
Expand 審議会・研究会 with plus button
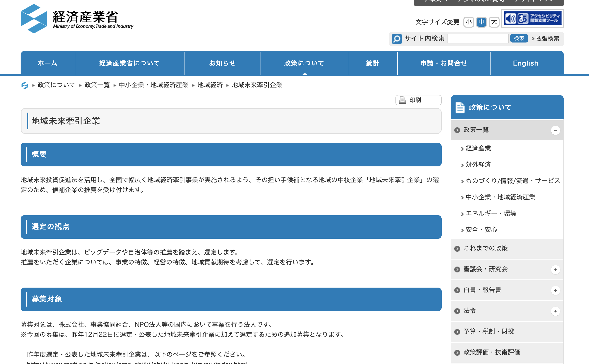click(x=555, y=270)
